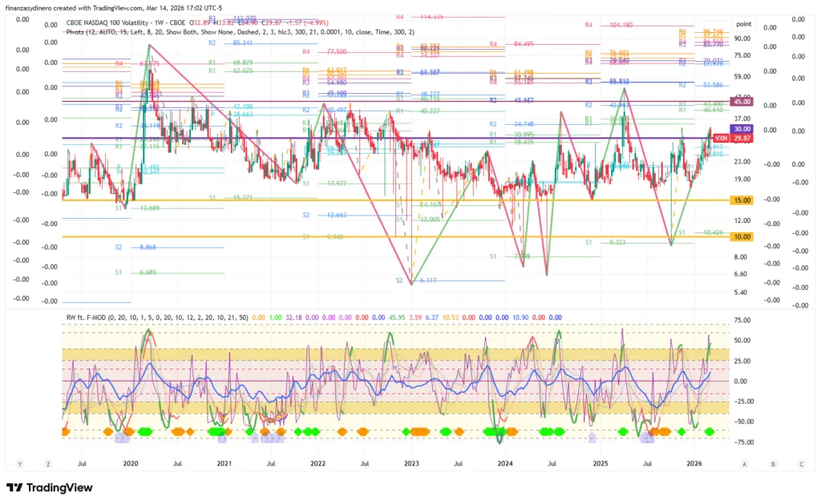Click the 2026 label on time axis
The image size is (821, 504).
pos(694,463)
